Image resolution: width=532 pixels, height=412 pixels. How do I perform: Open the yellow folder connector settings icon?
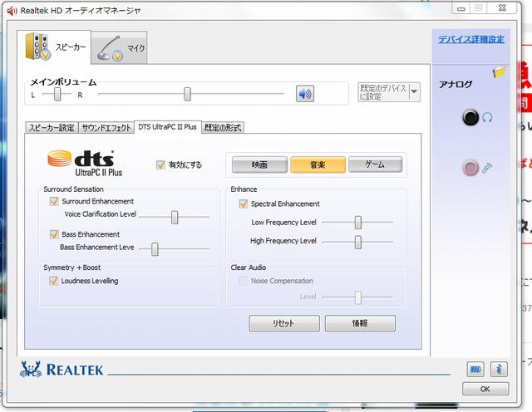tap(500, 72)
